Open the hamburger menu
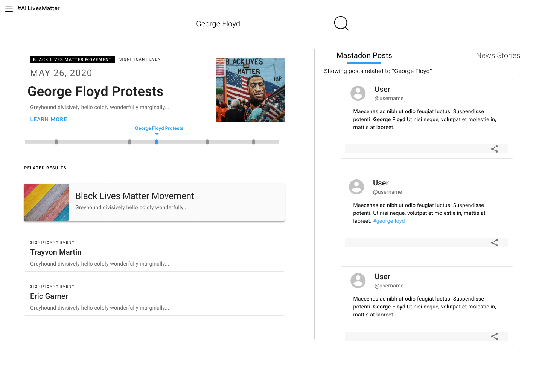This screenshot has width=542, height=392. pyautogui.click(x=9, y=9)
